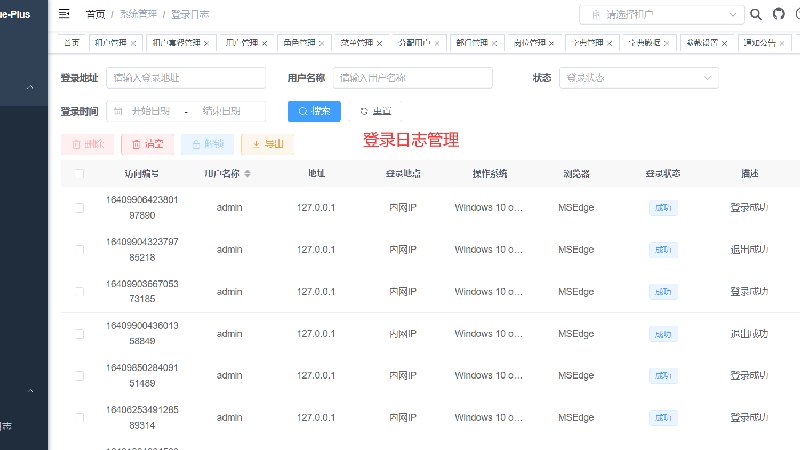Collapse the upper sidebar menu group chevron
Image resolution: width=800 pixels, height=450 pixels.
coord(30,87)
